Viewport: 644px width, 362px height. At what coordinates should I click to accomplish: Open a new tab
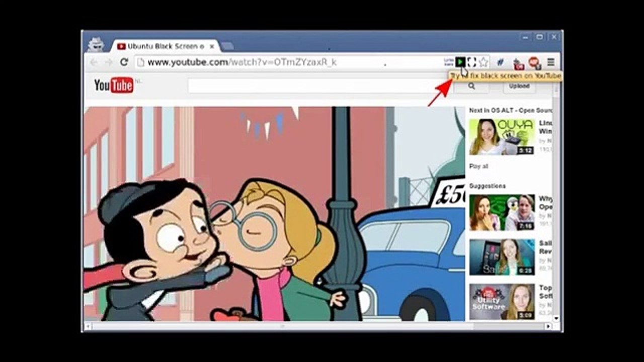click(x=227, y=46)
